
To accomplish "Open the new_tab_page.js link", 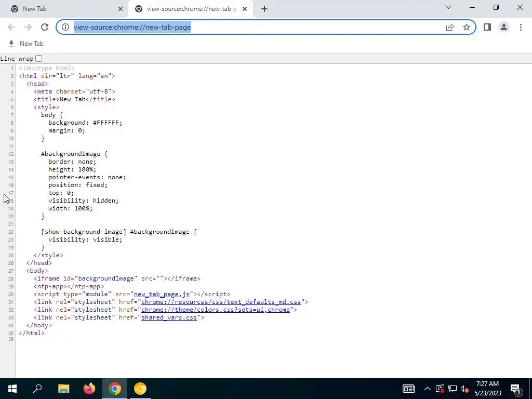I will (162, 294).
